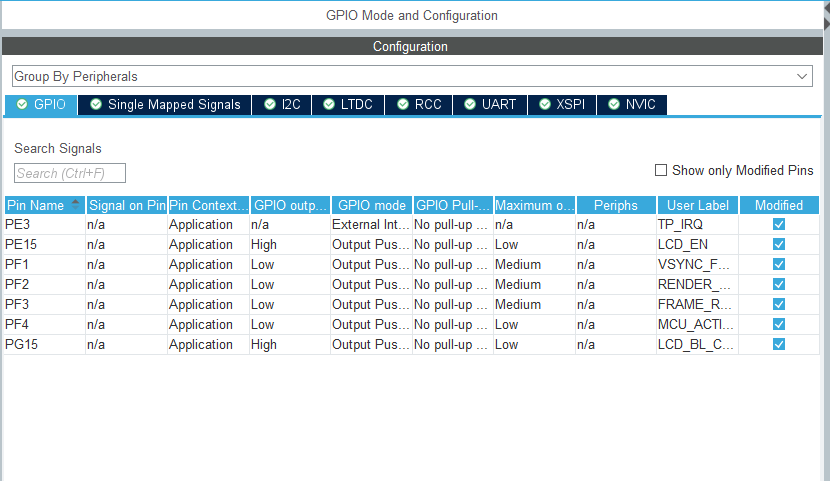Click the Modified column header
The height and width of the screenshot is (481, 830).
[779, 205]
